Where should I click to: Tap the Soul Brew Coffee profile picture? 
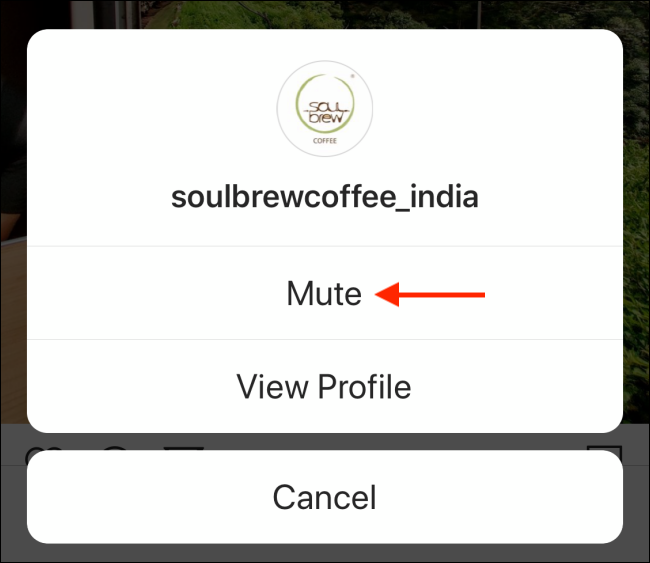pyautogui.click(x=325, y=109)
